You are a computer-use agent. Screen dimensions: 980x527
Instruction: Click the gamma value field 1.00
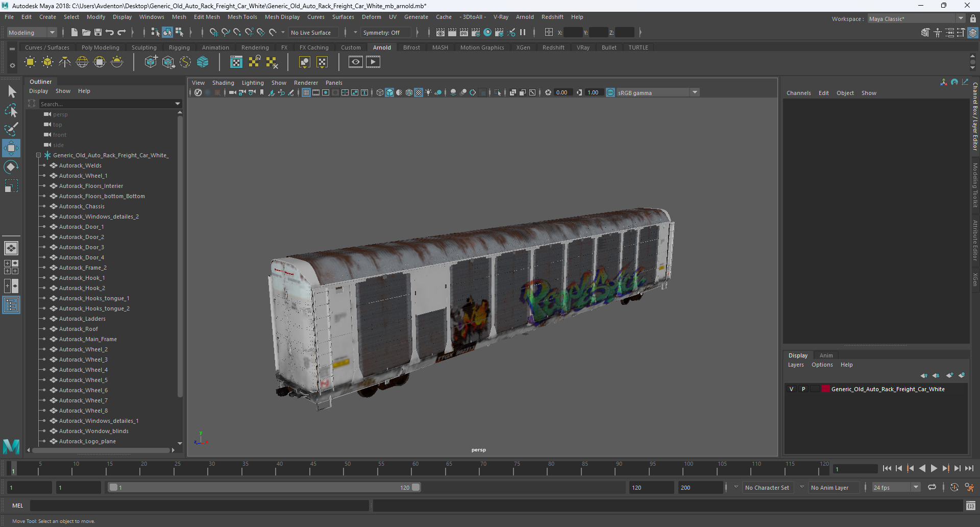[x=593, y=92]
